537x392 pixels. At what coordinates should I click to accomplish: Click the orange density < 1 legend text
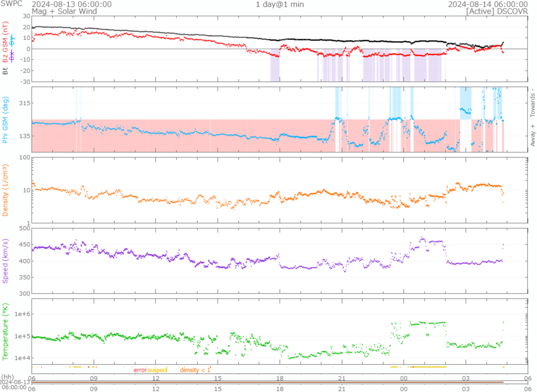coord(195,371)
